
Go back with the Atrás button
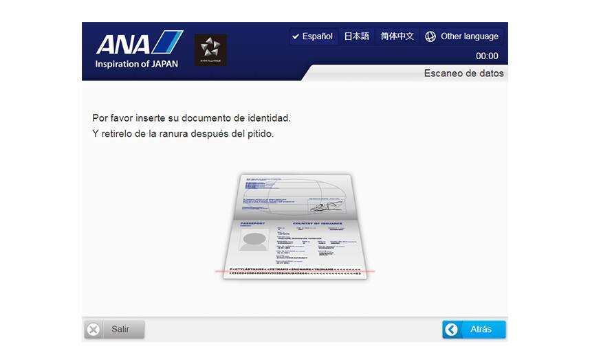coord(474,330)
